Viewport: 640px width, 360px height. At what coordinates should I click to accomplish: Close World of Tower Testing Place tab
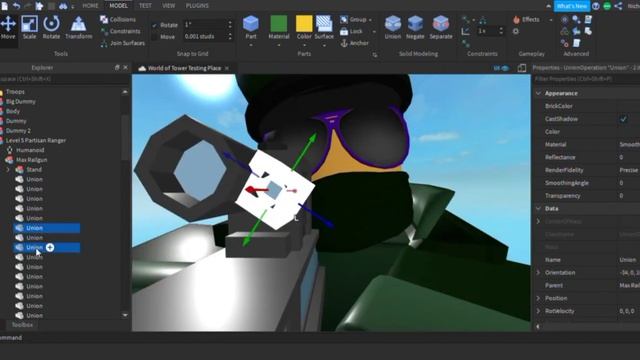pos(227,68)
